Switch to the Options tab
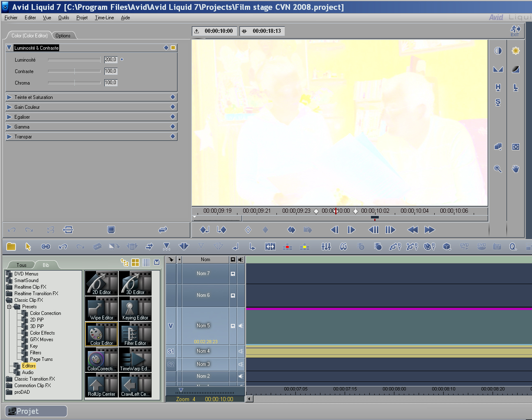Image resolution: width=532 pixels, height=420 pixels. point(63,36)
